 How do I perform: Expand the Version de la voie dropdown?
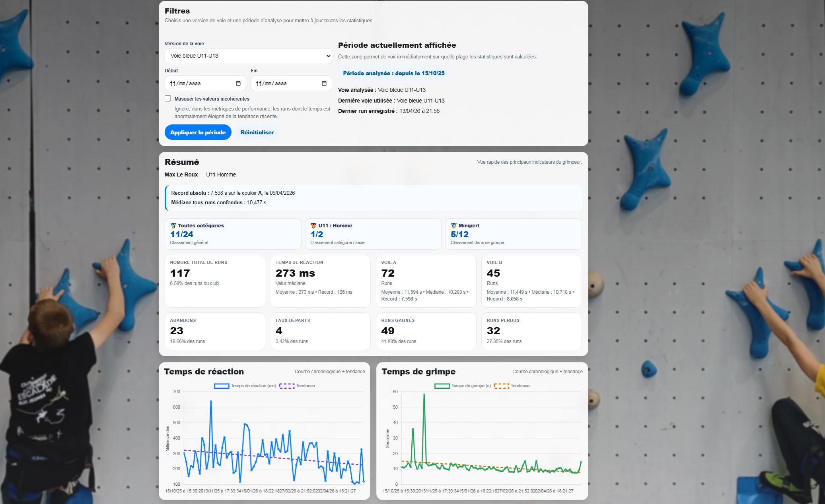click(248, 56)
